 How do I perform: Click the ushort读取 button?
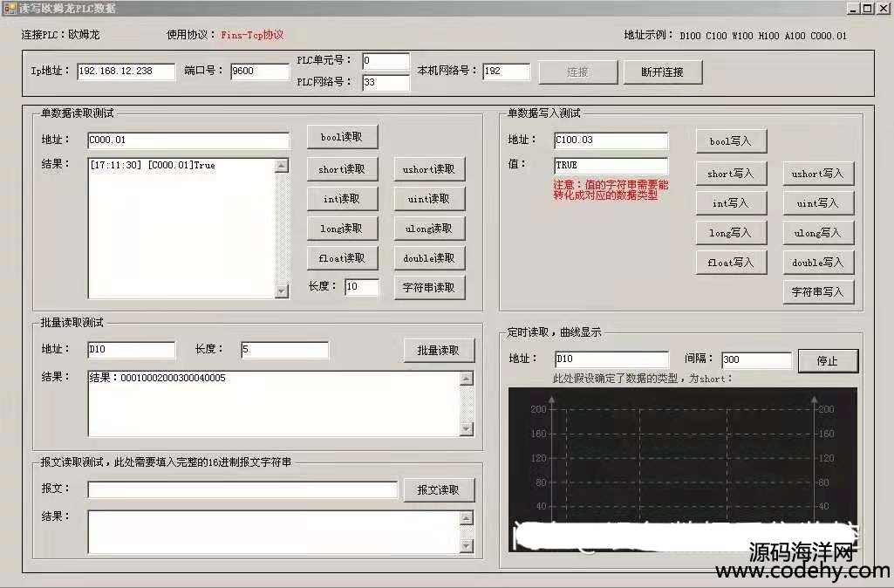pos(429,169)
